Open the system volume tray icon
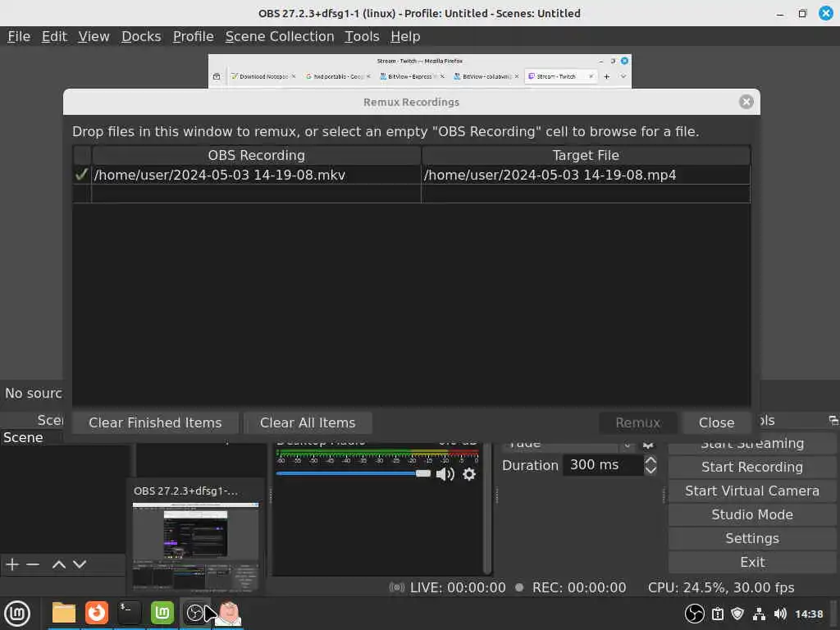The height and width of the screenshot is (630, 840). (x=780, y=614)
